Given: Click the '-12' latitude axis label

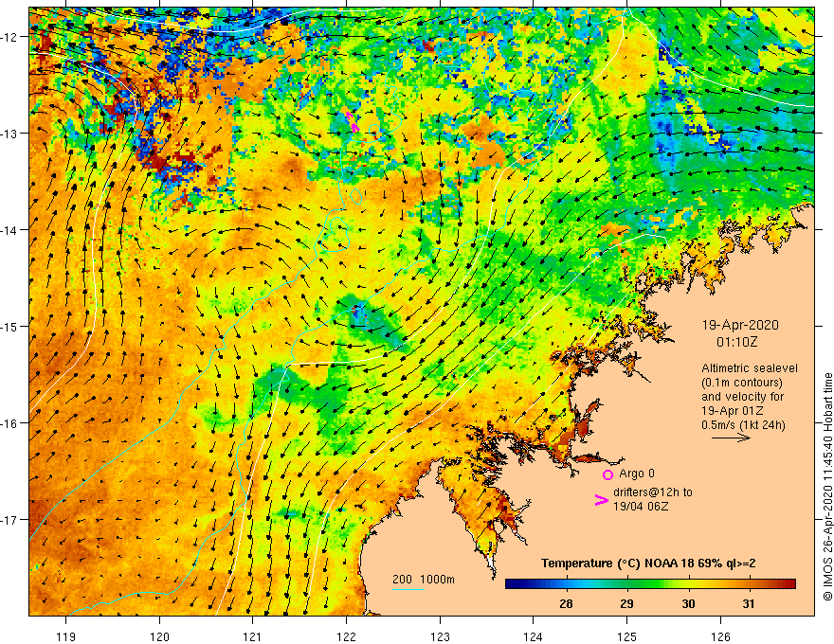Looking at the screenshot, I should coord(9,37).
